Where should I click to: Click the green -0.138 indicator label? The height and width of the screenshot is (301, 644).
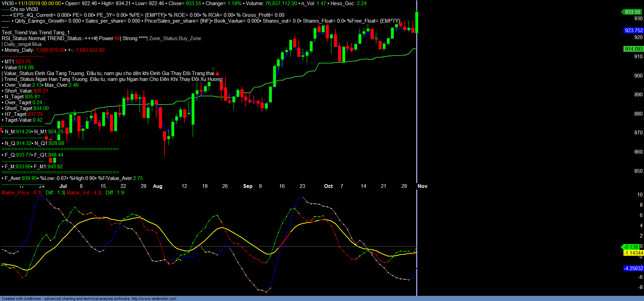coord(631,247)
